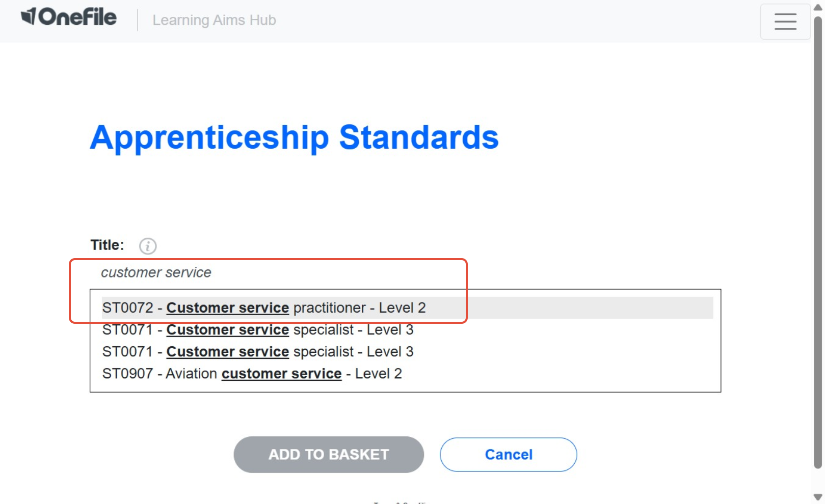Image resolution: width=825 pixels, height=504 pixels.
Task: Click the Cancel button
Action: point(508,455)
